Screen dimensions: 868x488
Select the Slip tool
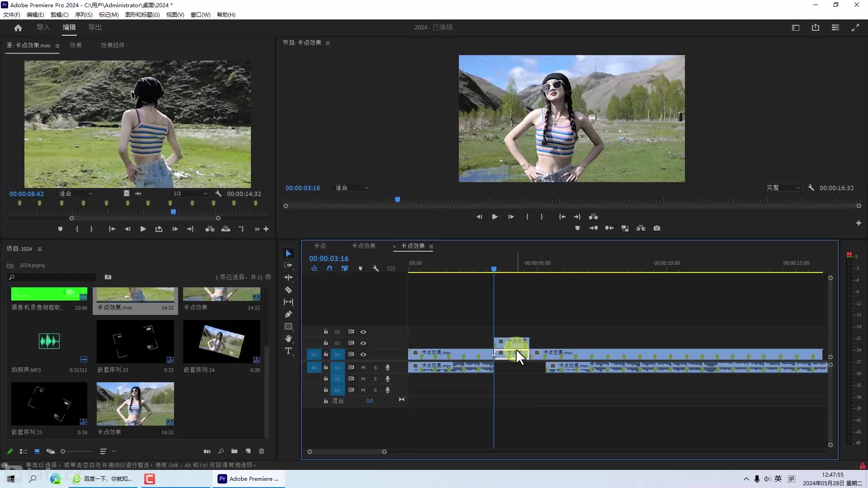click(x=288, y=302)
